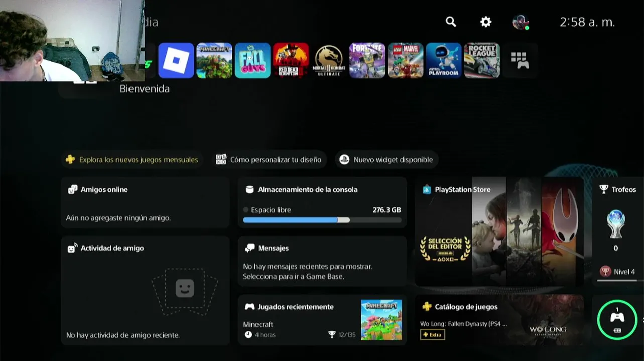Launch the Roblox game tile
Screen dimensions: 644x361
point(176,60)
